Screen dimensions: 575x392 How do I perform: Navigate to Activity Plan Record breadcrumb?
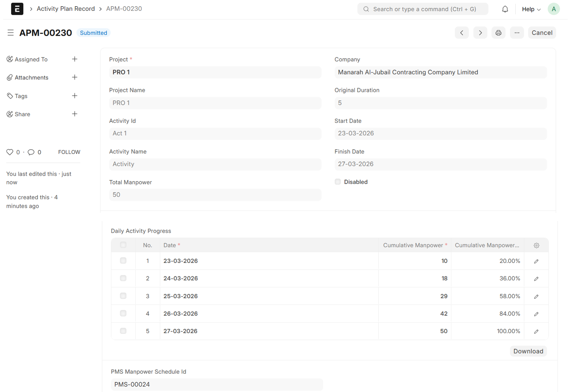(66, 9)
